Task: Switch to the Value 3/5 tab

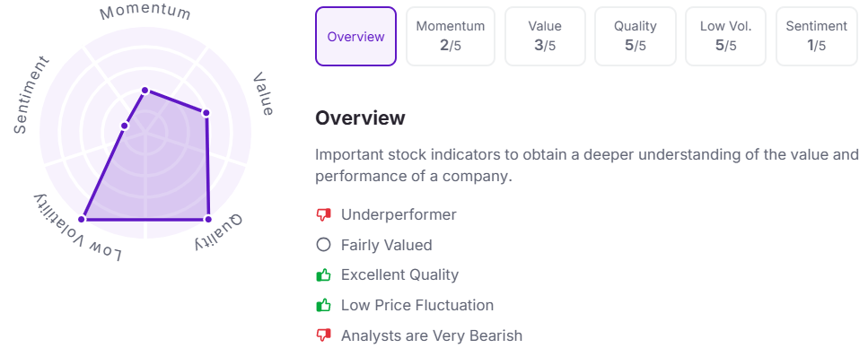Action: coord(545,37)
